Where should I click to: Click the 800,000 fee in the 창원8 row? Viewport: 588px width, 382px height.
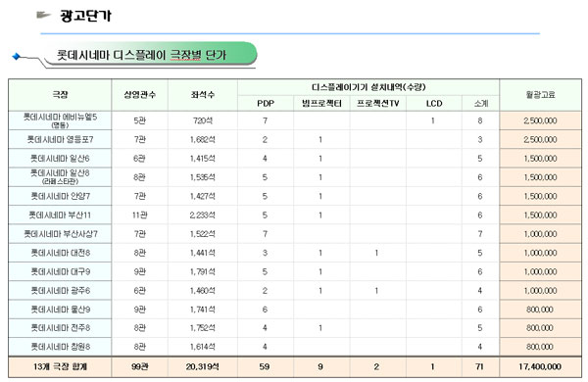coord(540,347)
